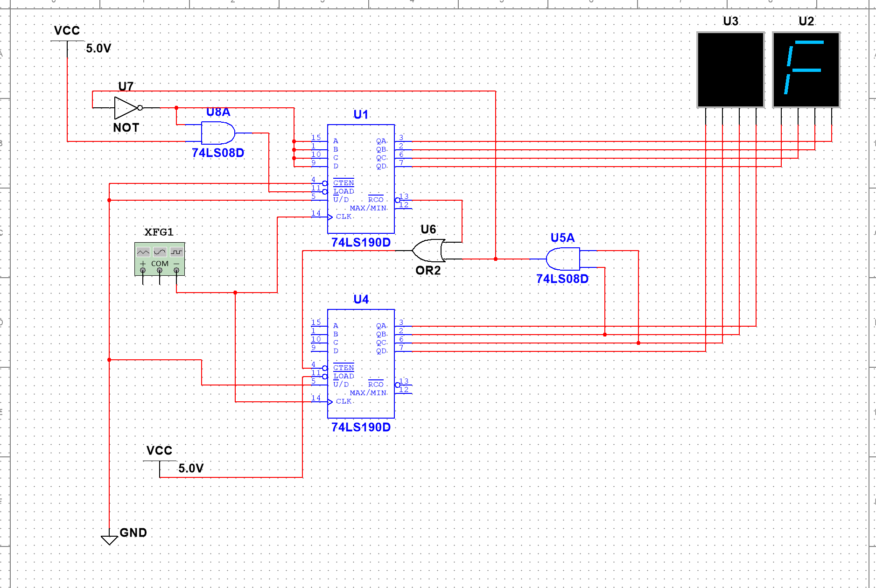Screen dimensions: 876x588
Task: Click the COM terminal on XFG1
Action: tap(160, 270)
